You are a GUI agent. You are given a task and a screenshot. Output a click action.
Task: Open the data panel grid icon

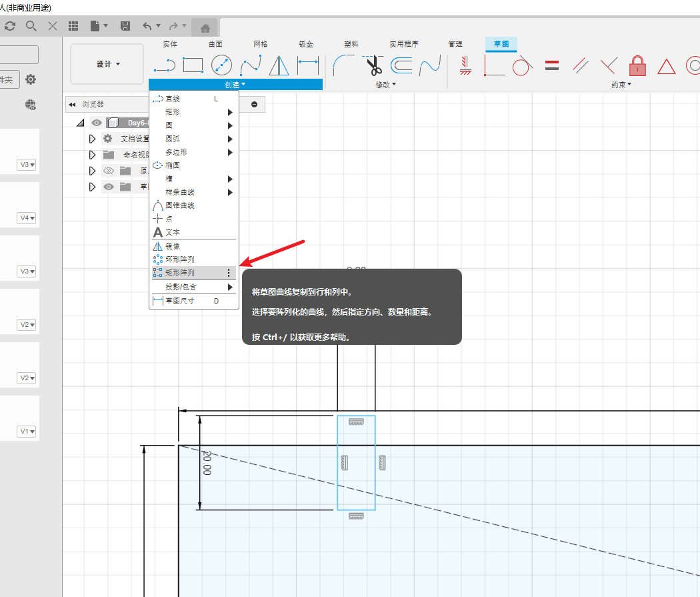[73, 26]
